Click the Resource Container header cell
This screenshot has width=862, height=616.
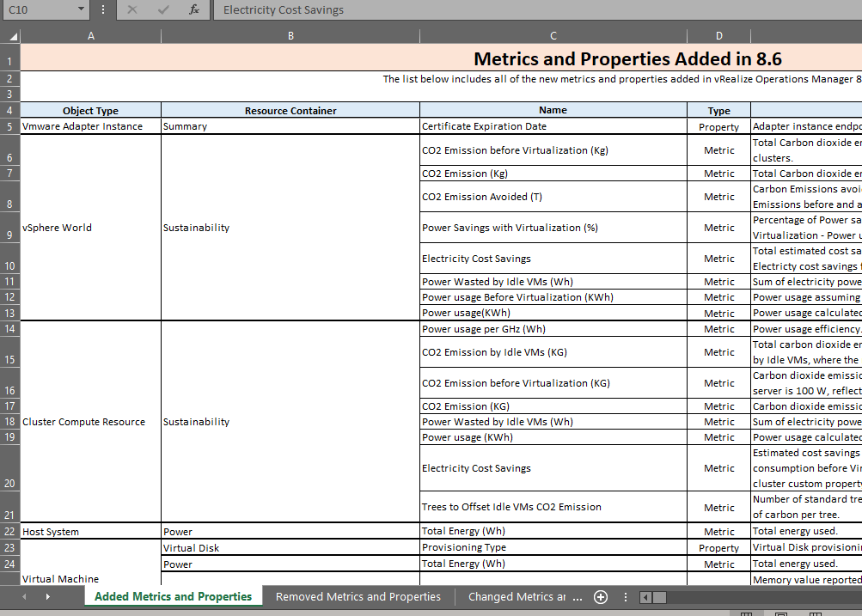(290, 110)
